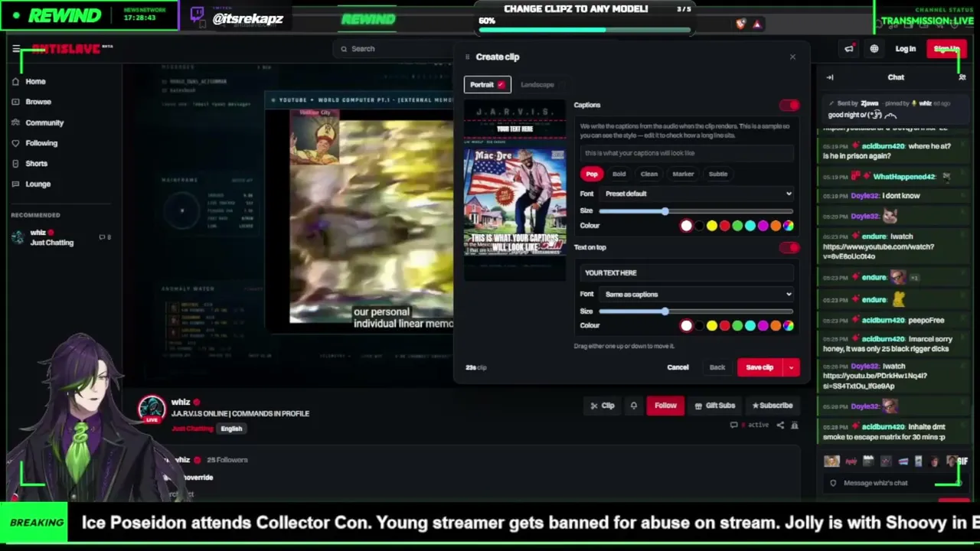Go to Browse in the sidebar

[x=38, y=102]
